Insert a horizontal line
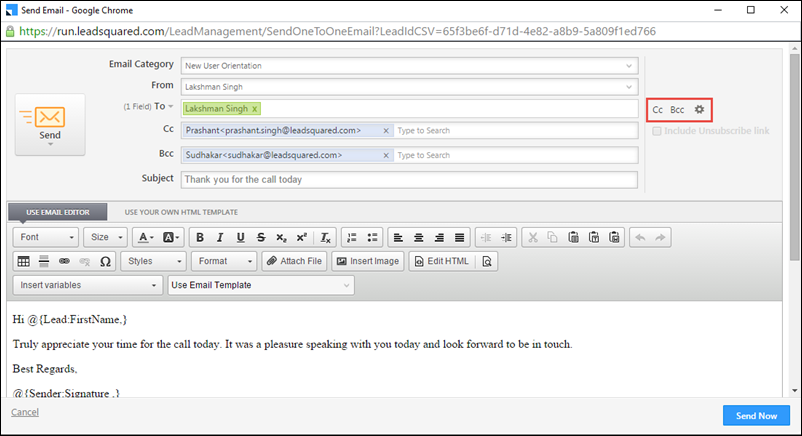The height and width of the screenshot is (436, 802). coord(44,261)
